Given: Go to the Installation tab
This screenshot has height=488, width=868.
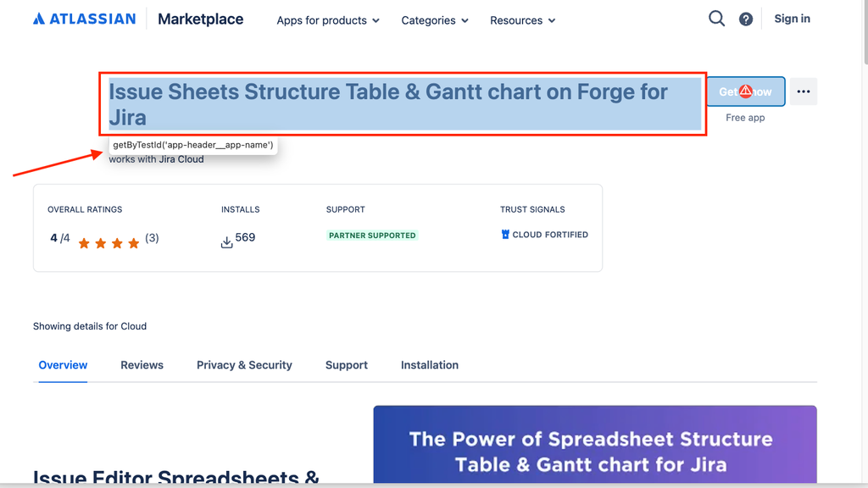Looking at the screenshot, I should click(x=430, y=365).
